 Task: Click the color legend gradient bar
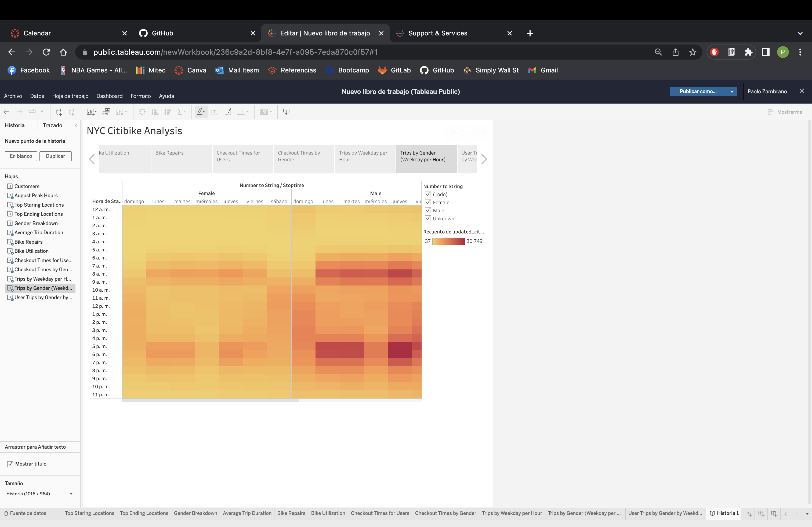(x=448, y=241)
